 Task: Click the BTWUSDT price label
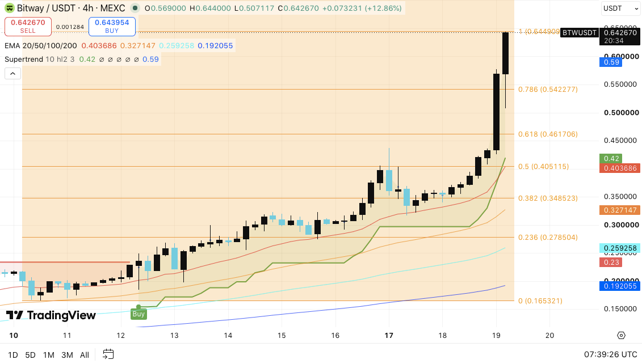point(580,33)
